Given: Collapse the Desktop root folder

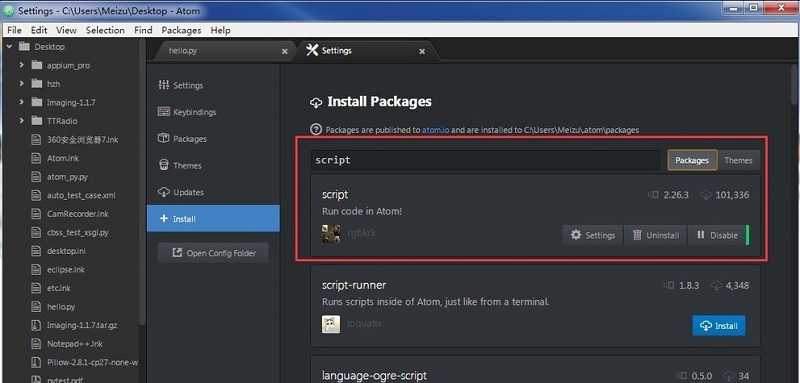Looking at the screenshot, I should point(9,46).
